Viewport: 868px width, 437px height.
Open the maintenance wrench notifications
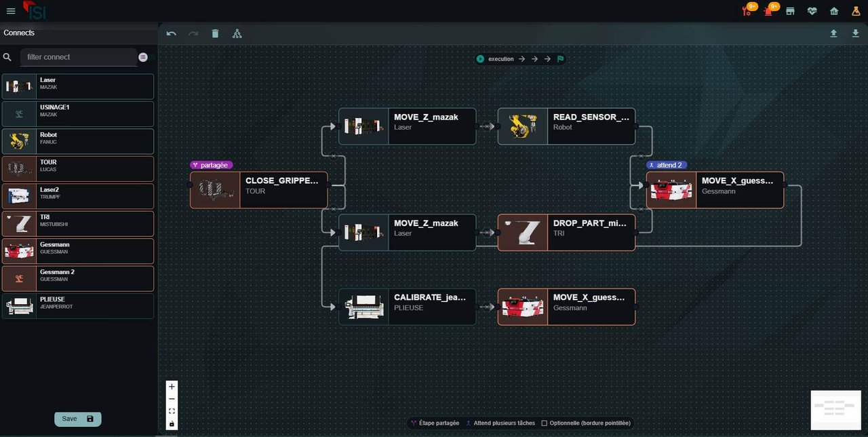click(x=747, y=10)
